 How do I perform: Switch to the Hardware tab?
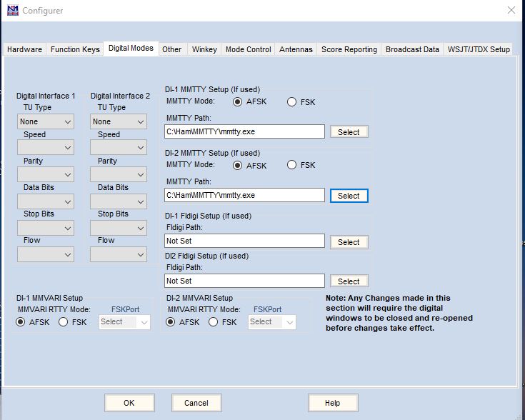coord(25,49)
